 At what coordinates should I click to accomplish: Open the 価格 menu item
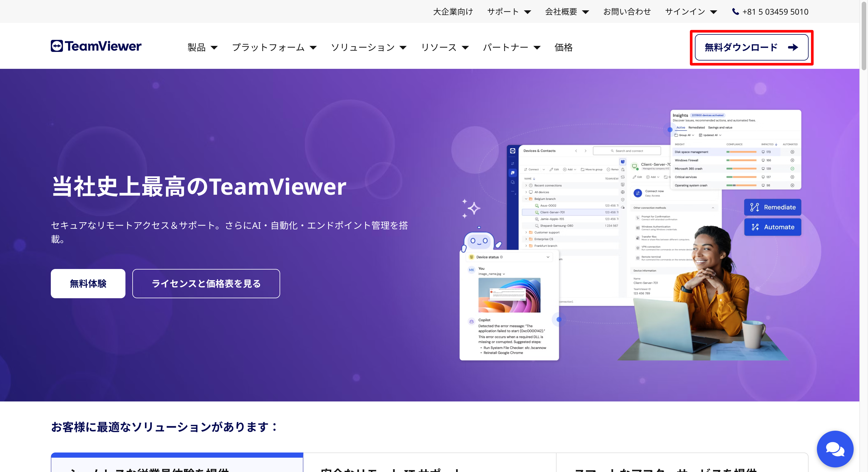[x=563, y=48]
